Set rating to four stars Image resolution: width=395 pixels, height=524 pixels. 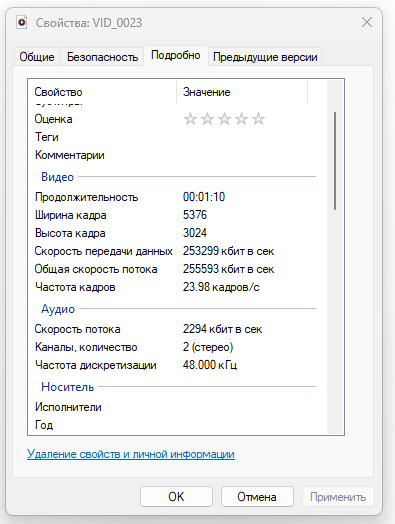[x=241, y=119]
